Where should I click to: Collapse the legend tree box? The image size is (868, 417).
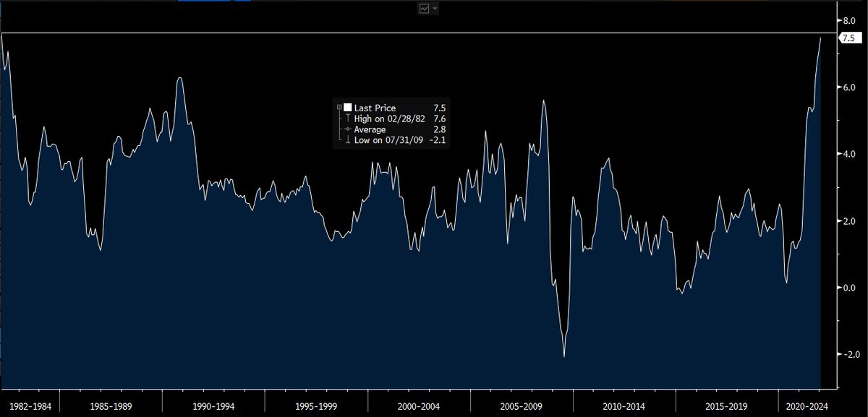(x=339, y=107)
